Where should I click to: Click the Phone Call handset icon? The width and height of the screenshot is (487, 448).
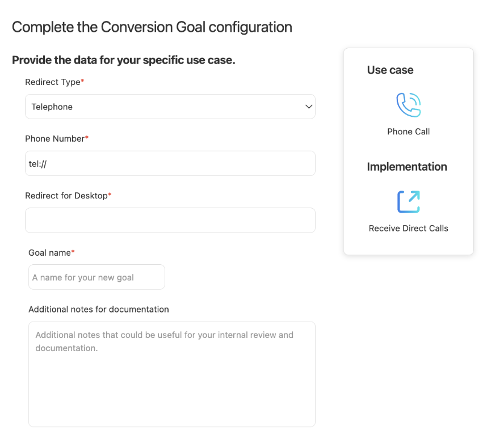(x=408, y=105)
